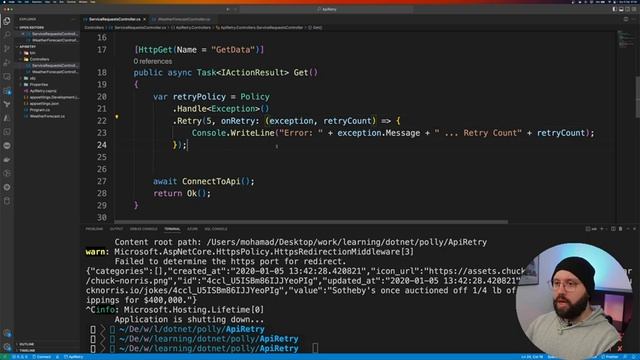Select the TERMINAL panel tab
The height and width of the screenshot is (360, 640).
172,229
